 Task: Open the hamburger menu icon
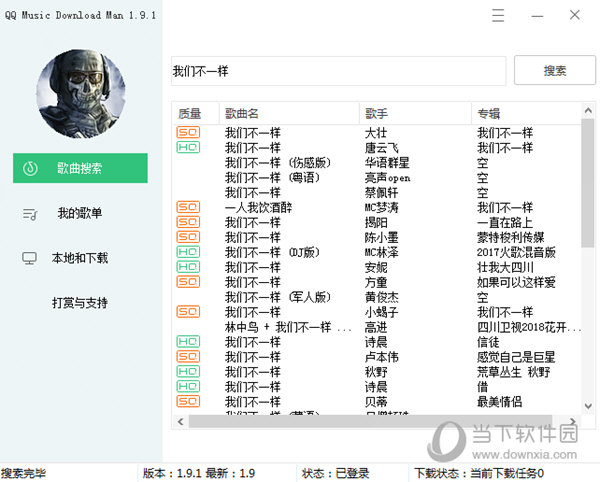(x=498, y=15)
